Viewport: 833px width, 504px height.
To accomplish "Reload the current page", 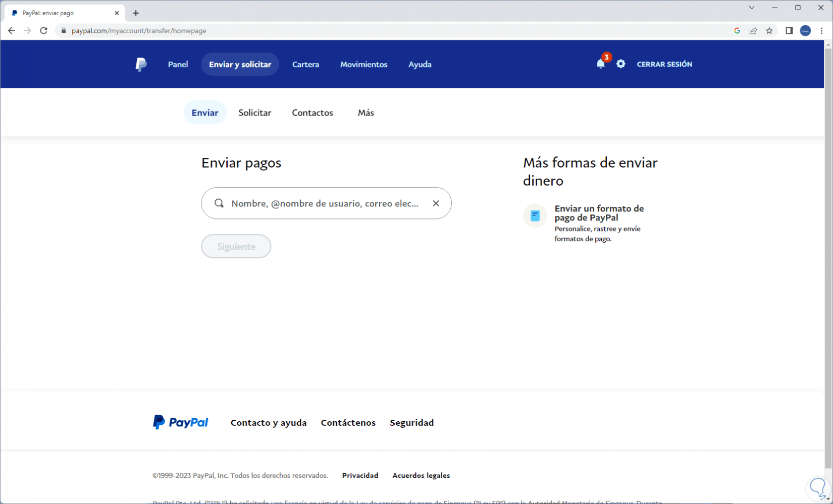I will pyautogui.click(x=44, y=31).
